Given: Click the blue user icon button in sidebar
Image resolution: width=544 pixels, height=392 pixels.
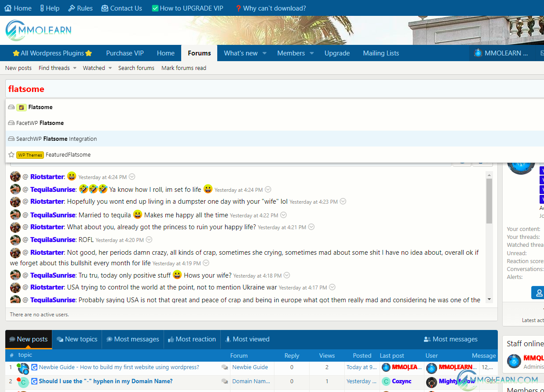Looking at the screenshot, I should pos(537,293).
